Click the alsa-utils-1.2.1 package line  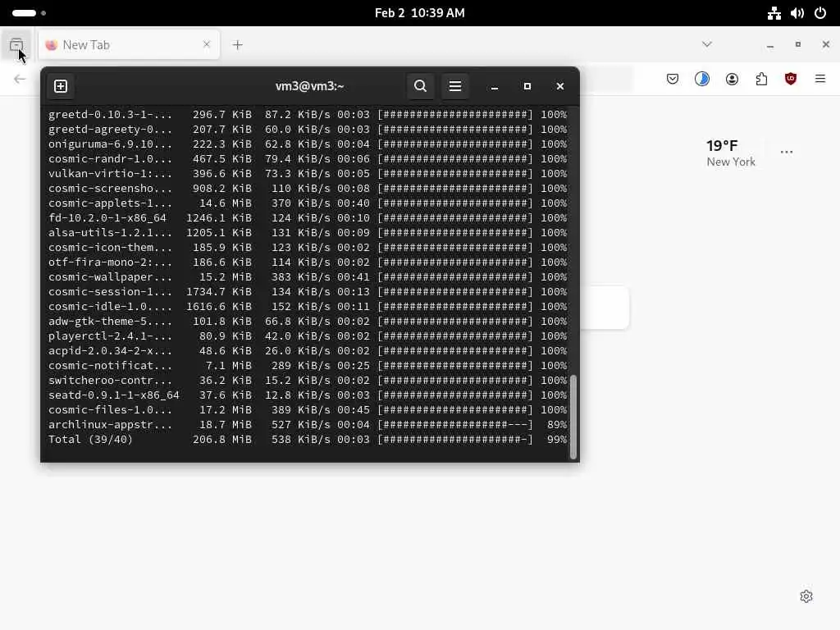pyautogui.click(x=308, y=233)
